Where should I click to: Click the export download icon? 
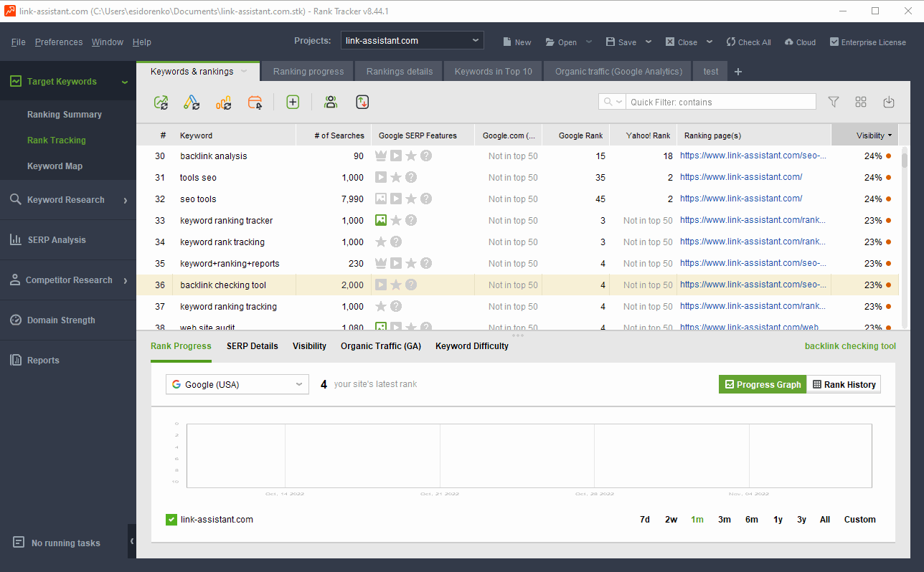[889, 103]
